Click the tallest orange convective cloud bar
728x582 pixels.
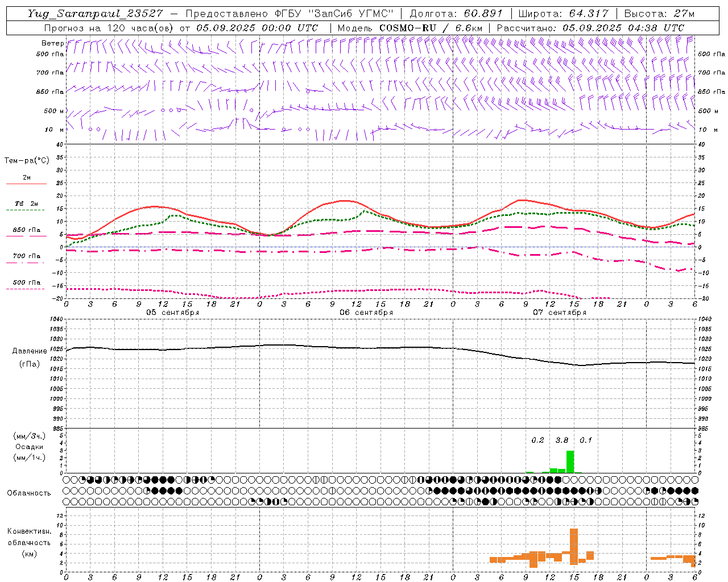574,547
